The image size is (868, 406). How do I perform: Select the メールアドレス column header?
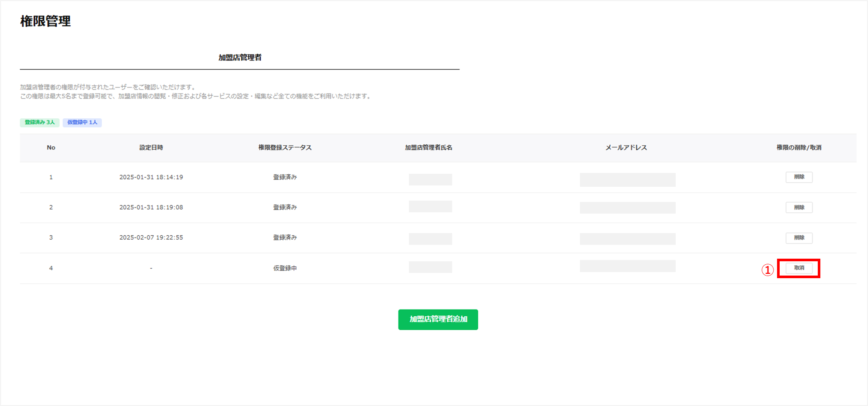click(626, 148)
